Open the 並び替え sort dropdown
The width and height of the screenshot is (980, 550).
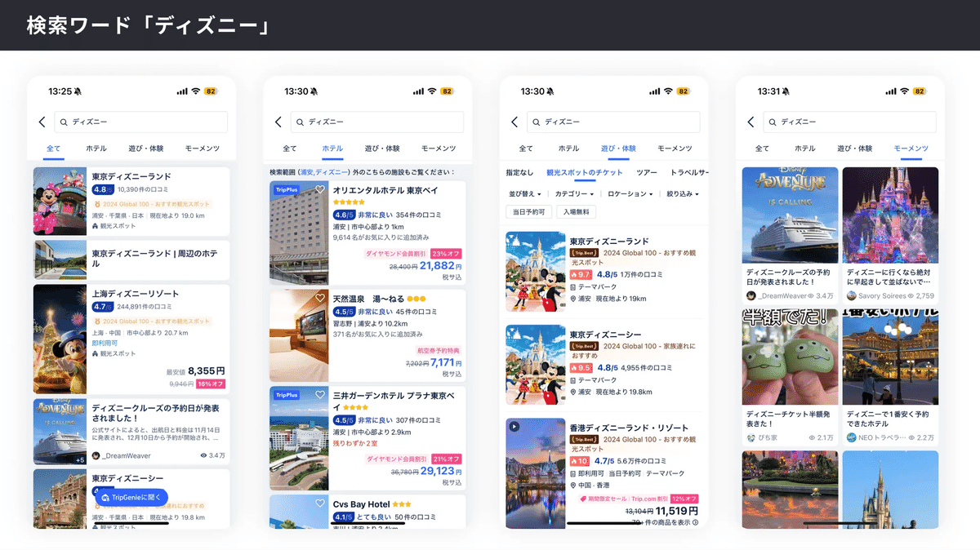(527, 193)
